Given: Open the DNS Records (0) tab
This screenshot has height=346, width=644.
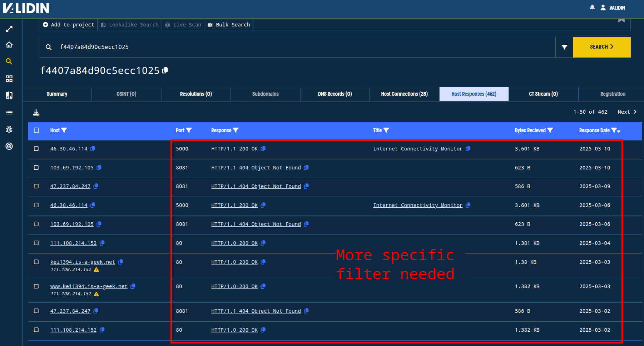Looking at the screenshot, I should click(x=335, y=94).
